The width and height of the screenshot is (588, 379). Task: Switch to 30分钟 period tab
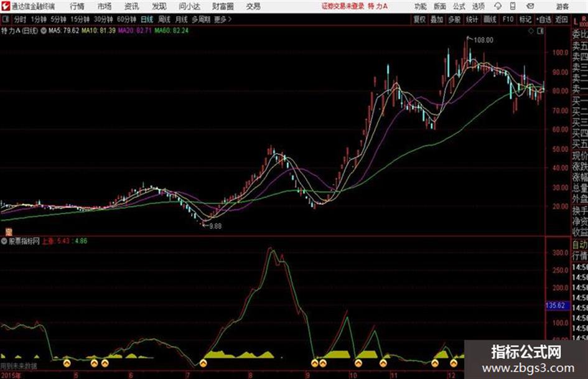pyautogui.click(x=103, y=19)
